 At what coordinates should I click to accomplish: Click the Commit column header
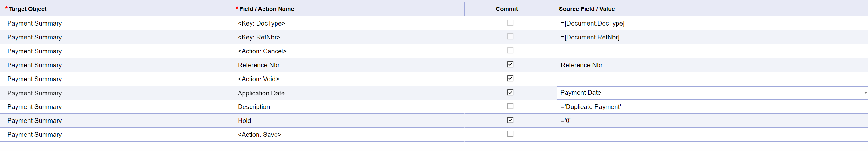pos(506,9)
